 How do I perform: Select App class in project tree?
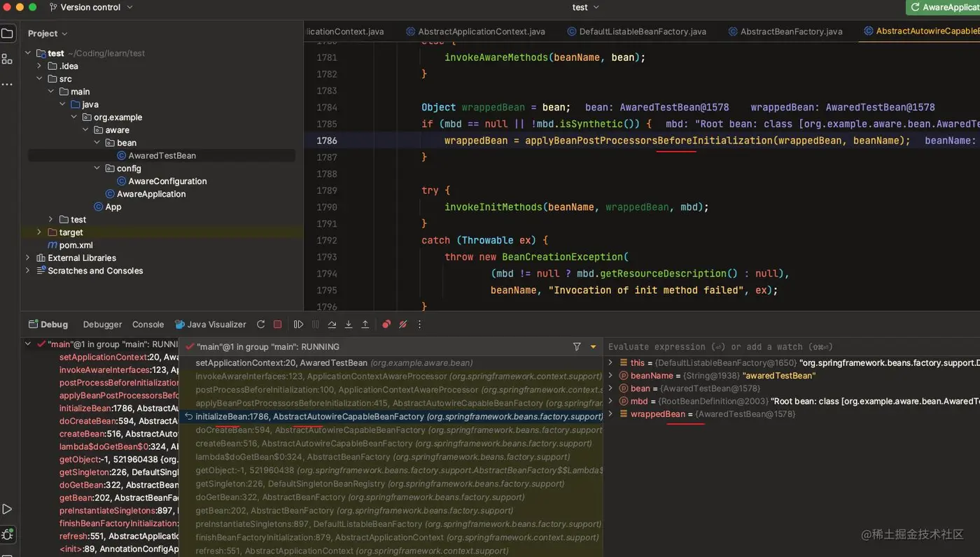point(113,206)
